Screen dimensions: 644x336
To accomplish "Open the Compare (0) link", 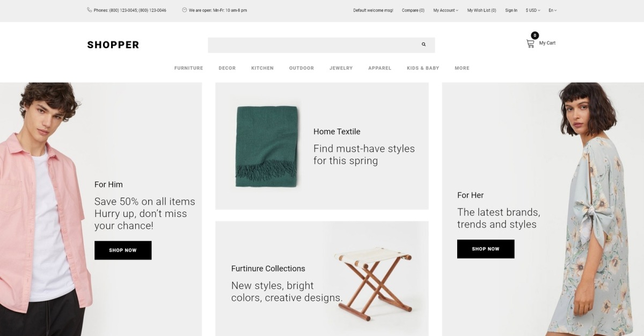I will pyautogui.click(x=413, y=10).
